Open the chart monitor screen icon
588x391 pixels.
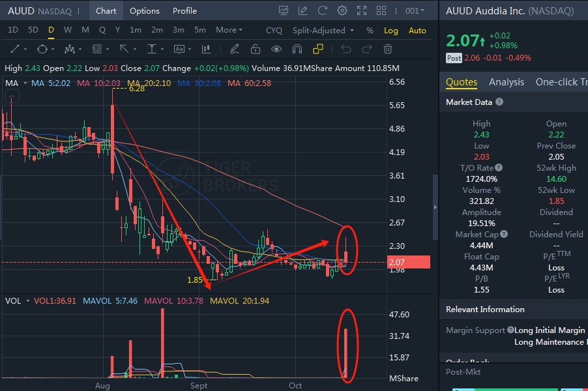(x=284, y=11)
